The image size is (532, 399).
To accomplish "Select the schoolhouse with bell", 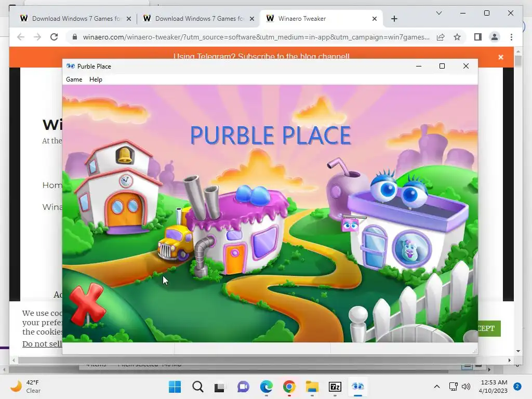I will point(118,187).
